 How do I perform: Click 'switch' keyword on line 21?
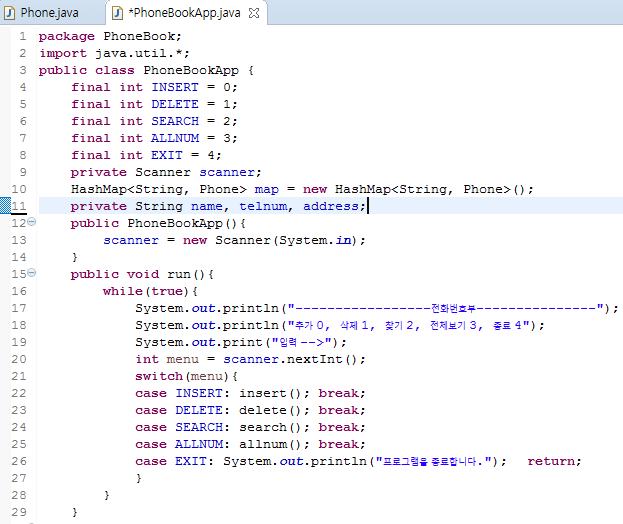pyautogui.click(x=159, y=377)
